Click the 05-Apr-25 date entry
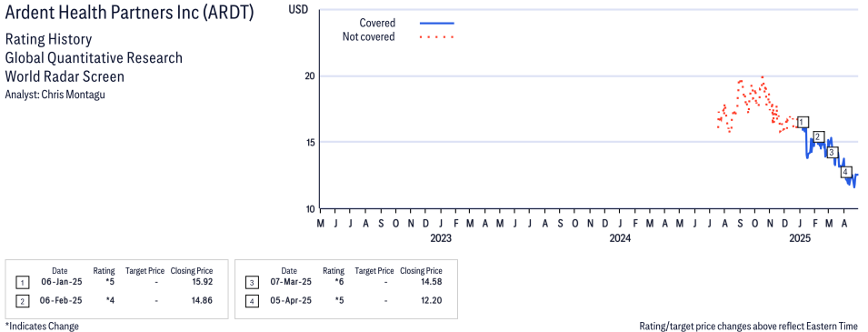Viewport: 868px width, 332px height. (x=289, y=300)
